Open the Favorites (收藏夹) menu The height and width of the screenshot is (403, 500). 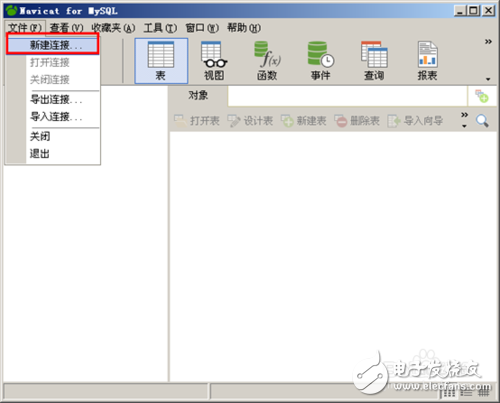coord(113,28)
